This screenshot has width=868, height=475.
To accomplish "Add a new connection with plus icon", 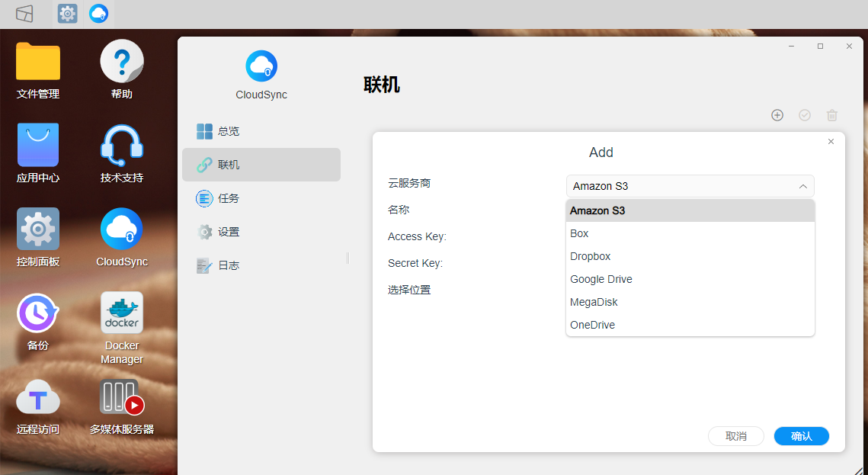I will pyautogui.click(x=777, y=115).
